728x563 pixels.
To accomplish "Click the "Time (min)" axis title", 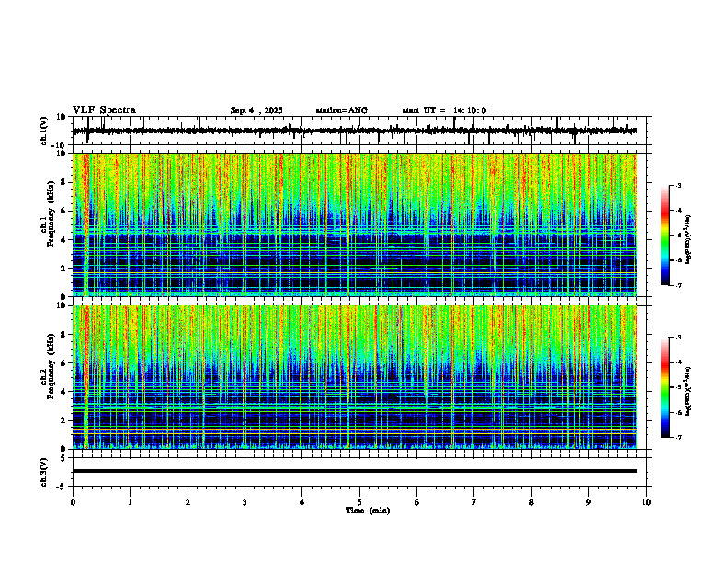I will pyautogui.click(x=368, y=511).
